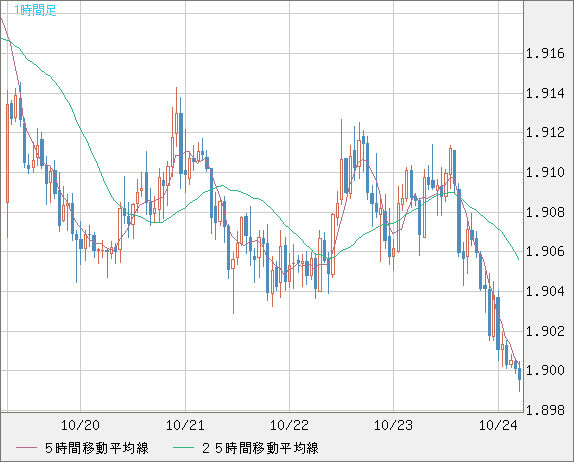Viewport: 574px width, 462px height.
Task: Click the 1.900 price axis label
Action: (x=545, y=370)
